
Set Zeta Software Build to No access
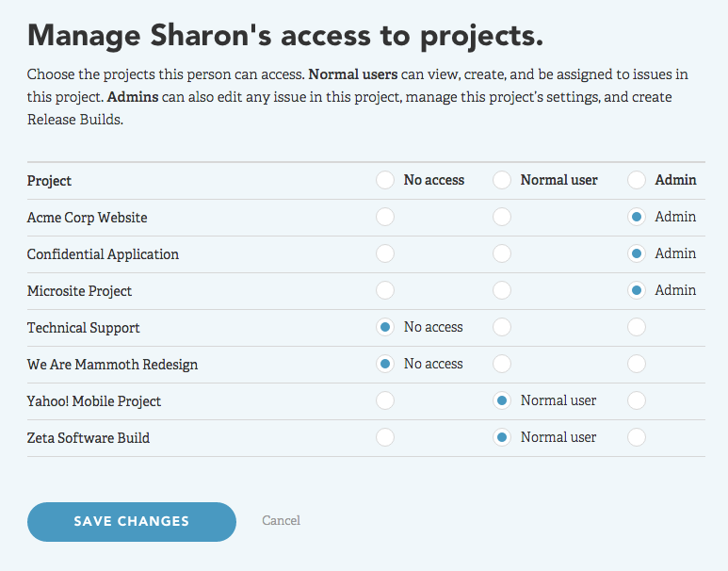pos(384,437)
